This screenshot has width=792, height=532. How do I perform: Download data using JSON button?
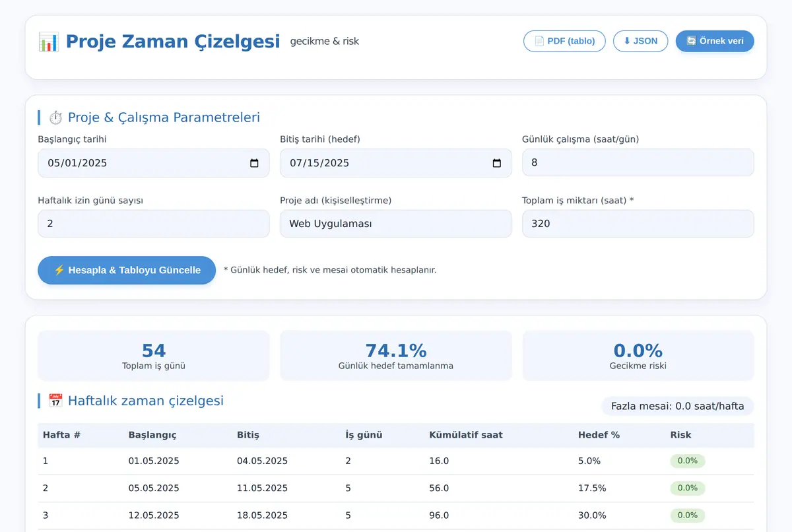point(640,41)
